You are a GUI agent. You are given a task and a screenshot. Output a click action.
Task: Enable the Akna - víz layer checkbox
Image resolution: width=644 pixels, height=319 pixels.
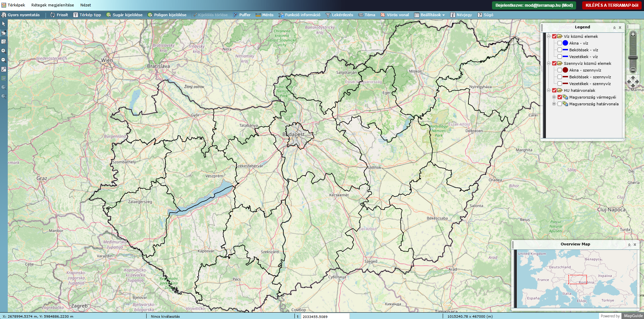coord(560,43)
